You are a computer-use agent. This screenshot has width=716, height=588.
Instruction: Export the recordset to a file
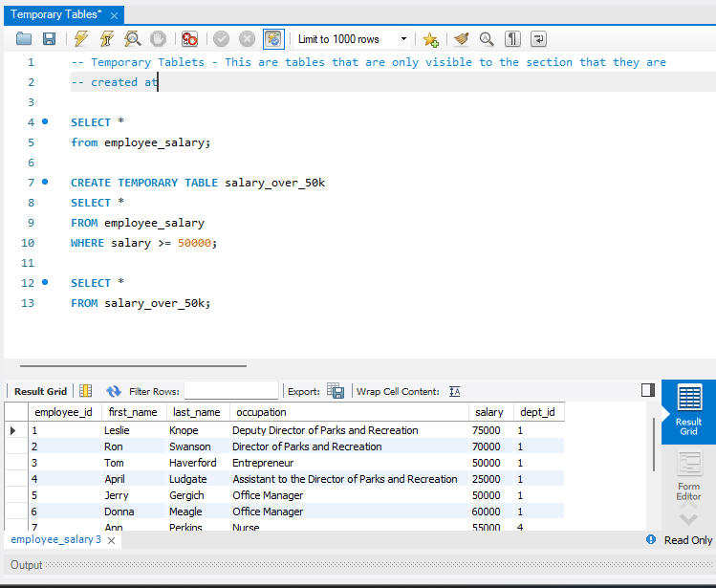pyautogui.click(x=336, y=391)
